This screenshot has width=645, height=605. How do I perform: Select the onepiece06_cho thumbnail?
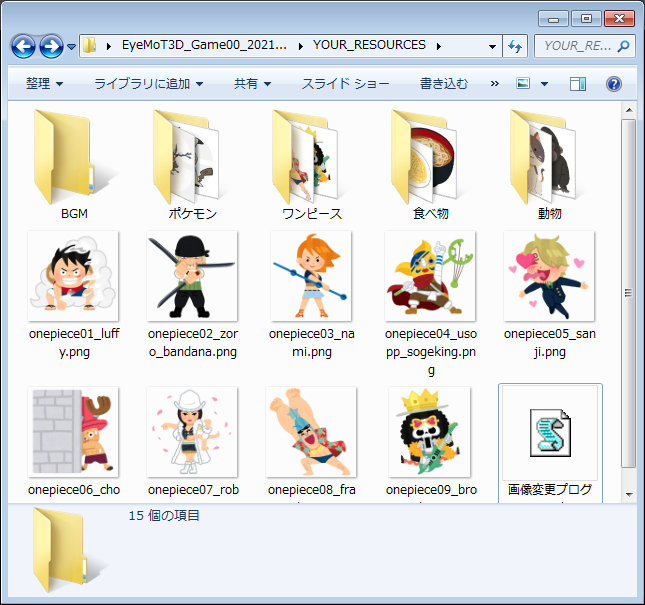[73, 432]
